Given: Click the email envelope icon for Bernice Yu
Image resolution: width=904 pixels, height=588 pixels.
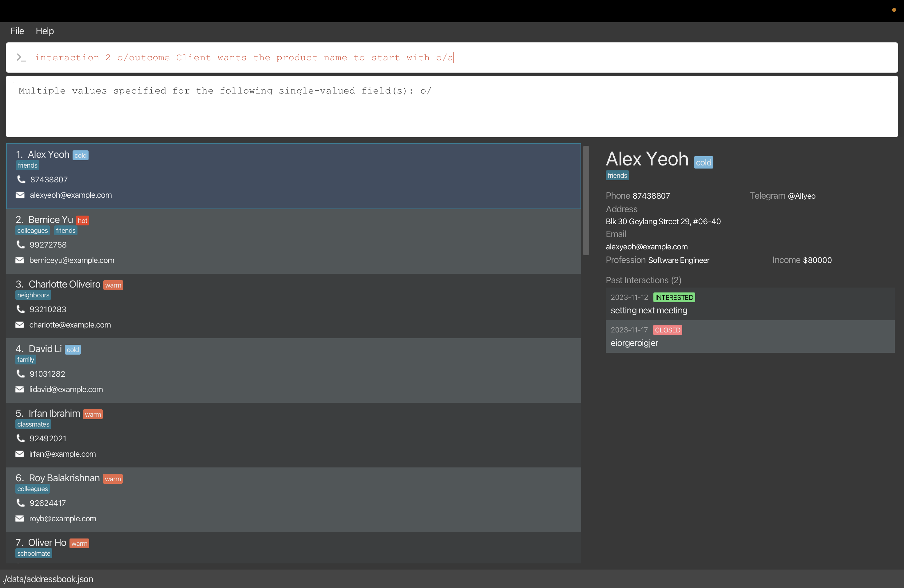Looking at the screenshot, I should click(x=20, y=260).
